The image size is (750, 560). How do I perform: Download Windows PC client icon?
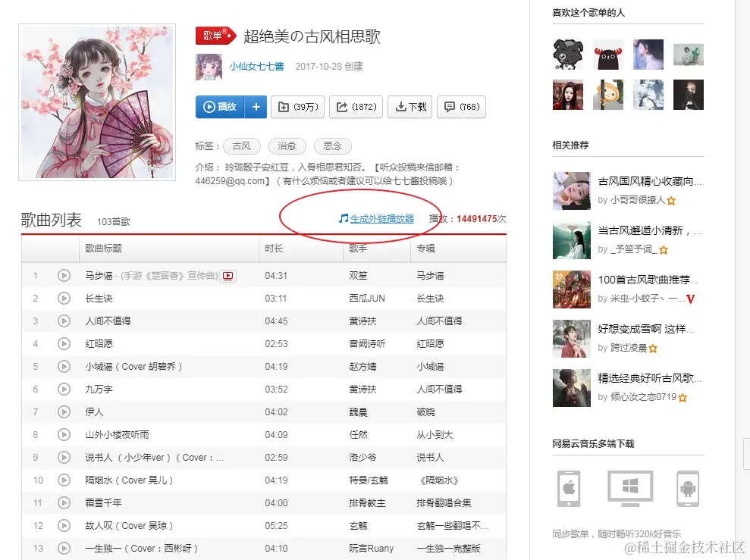(630, 488)
